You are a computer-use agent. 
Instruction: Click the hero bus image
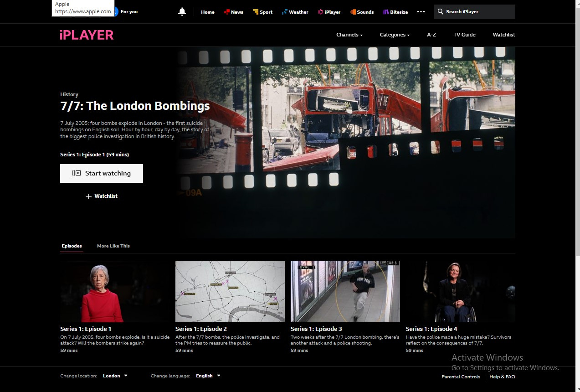(x=346, y=142)
